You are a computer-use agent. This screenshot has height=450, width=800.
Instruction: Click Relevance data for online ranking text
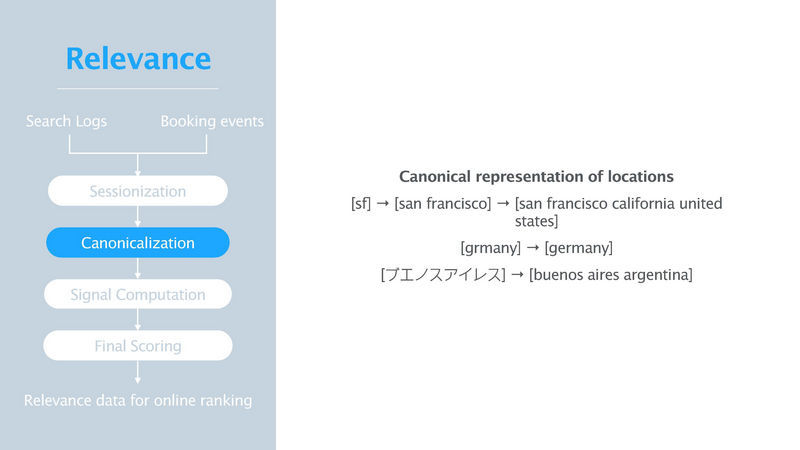pyautogui.click(x=138, y=401)
